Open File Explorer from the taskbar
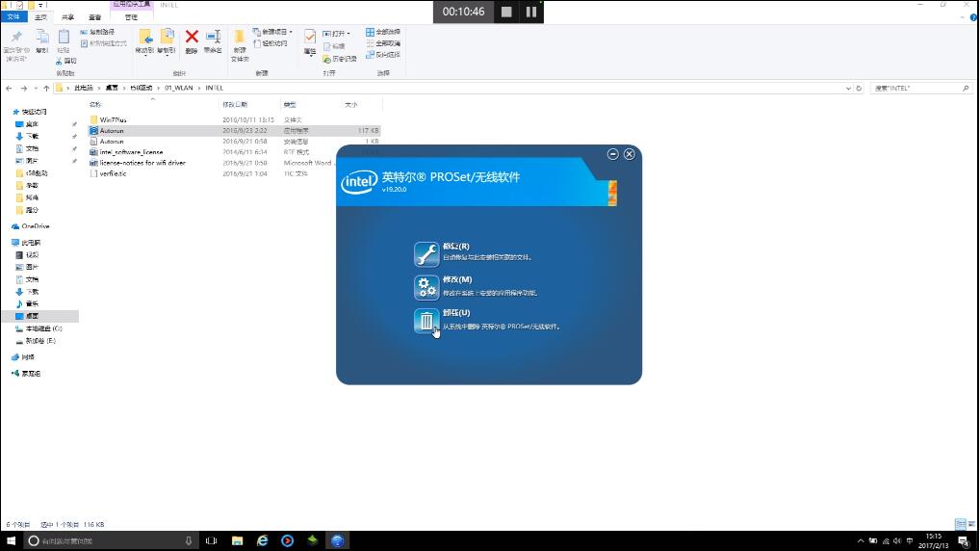This screenshot has width=980, height=551. click(x=238, y=540)
